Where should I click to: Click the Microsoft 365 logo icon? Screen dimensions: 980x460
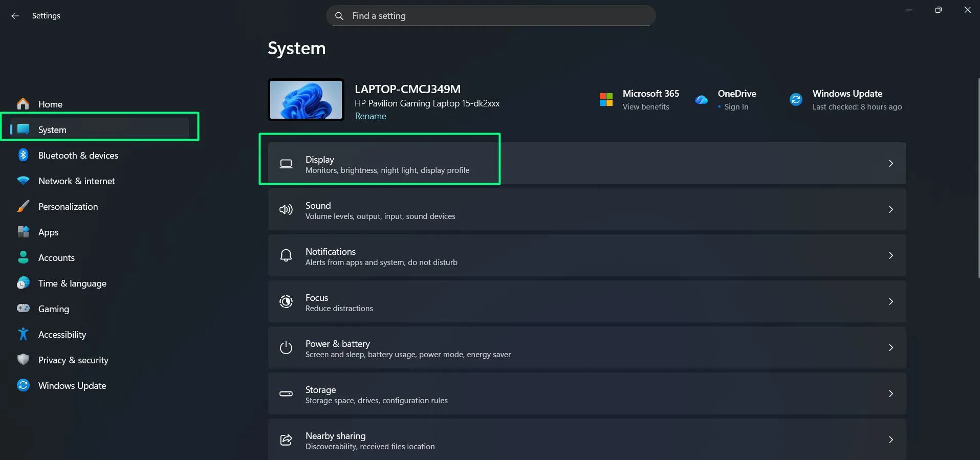[606, 99]
